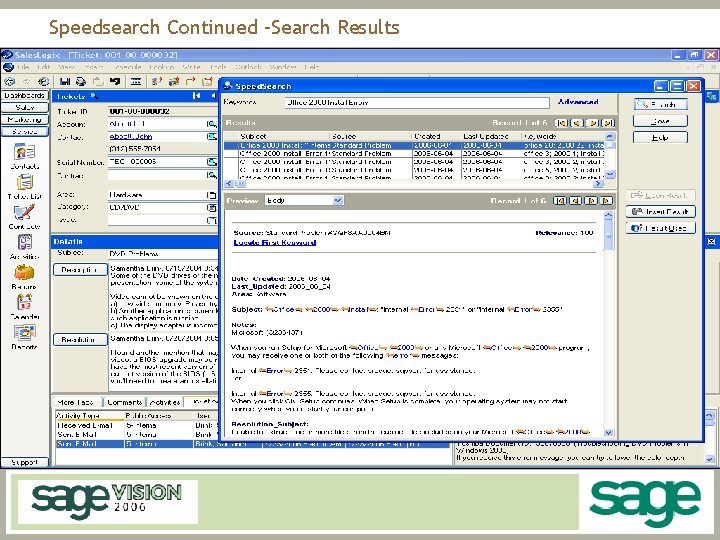Click the Description button in Details
The image size is (720, 540).
tap(80, 270)
